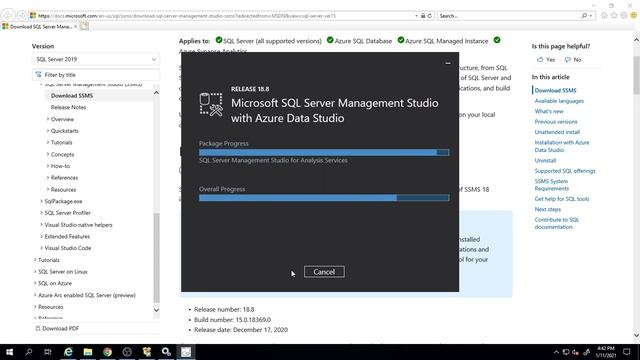Select Download SSMS in sidebar tree
This screenshot has width=640, height=360.
72,96
